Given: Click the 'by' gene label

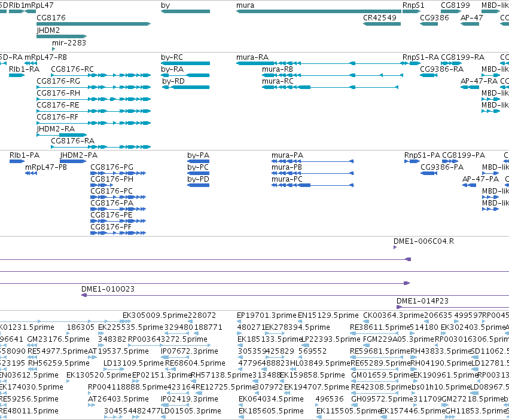Looking at the screenshot, I should [x=165, y=5].
